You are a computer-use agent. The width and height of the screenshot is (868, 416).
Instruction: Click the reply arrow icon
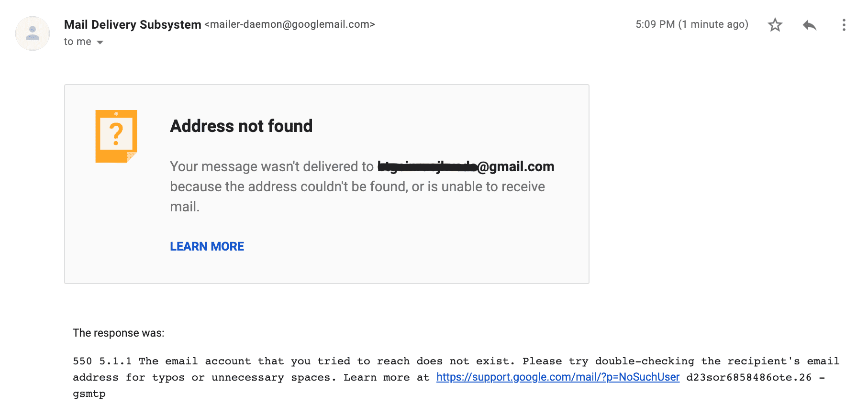click(809, 25)
